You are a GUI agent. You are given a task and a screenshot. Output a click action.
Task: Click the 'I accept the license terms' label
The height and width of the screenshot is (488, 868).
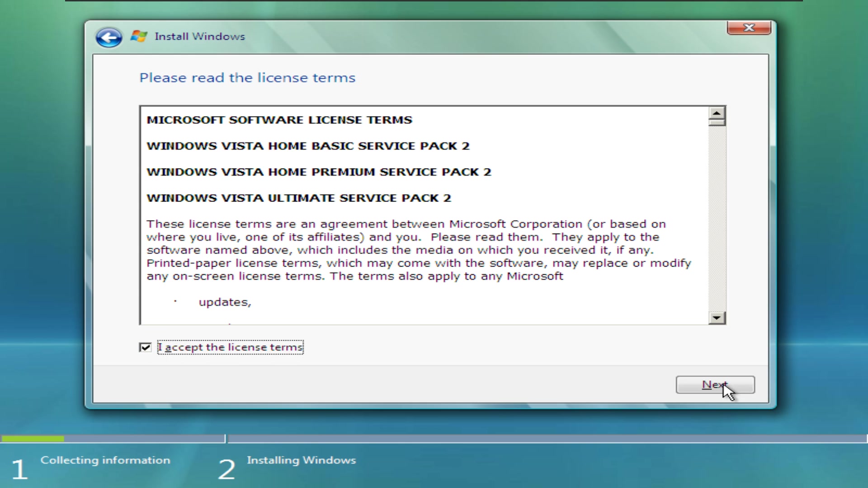click(x=230, y=347)
